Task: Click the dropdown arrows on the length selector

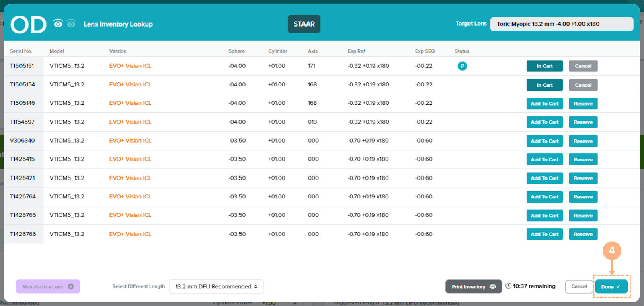Action: pos(256,286)
